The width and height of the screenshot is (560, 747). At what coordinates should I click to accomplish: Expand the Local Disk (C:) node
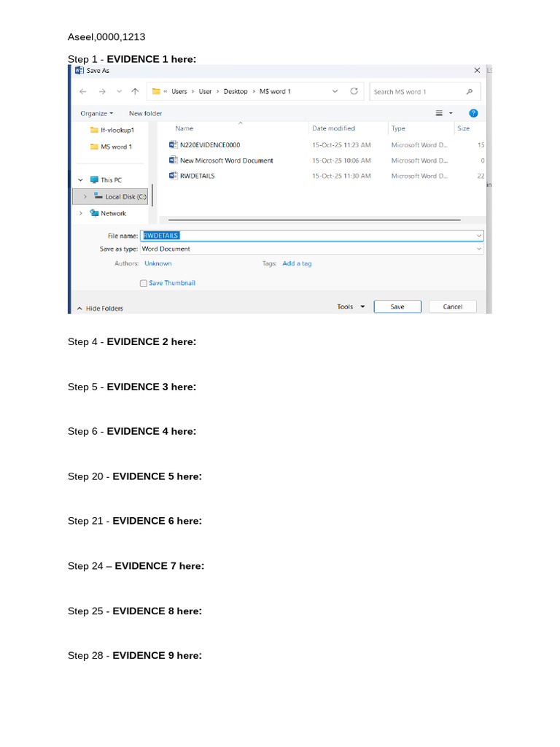[x=85, y=196]
